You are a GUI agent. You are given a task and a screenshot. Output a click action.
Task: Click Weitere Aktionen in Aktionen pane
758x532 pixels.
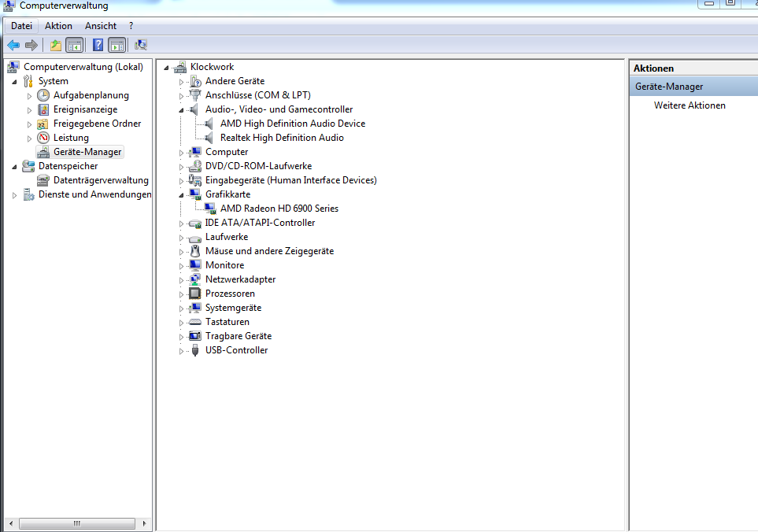coord(690,105)
